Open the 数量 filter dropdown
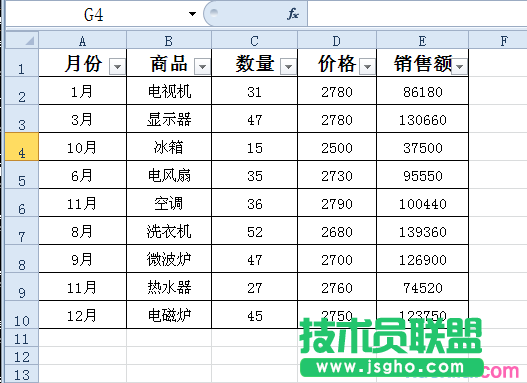 (288, 67)
